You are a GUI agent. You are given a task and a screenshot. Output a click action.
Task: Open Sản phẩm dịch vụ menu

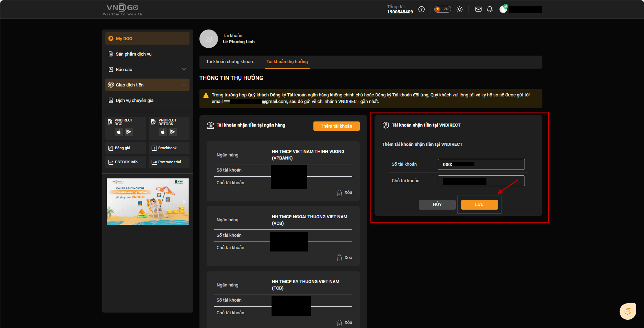[147, 54]
